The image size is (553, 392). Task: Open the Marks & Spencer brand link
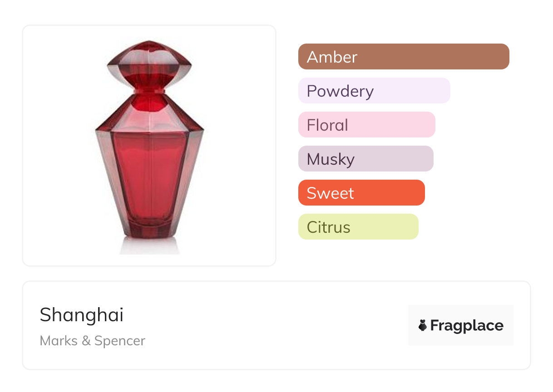click(93, 341)
